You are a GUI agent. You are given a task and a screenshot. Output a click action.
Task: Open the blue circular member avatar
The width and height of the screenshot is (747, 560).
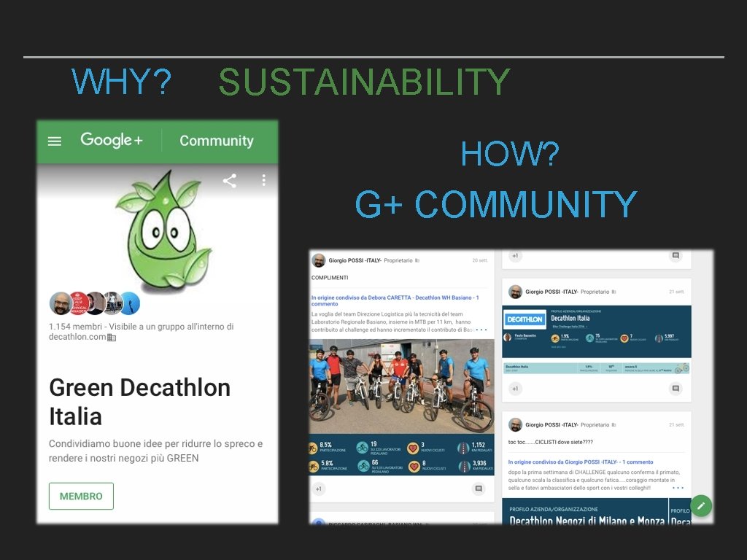131,303
